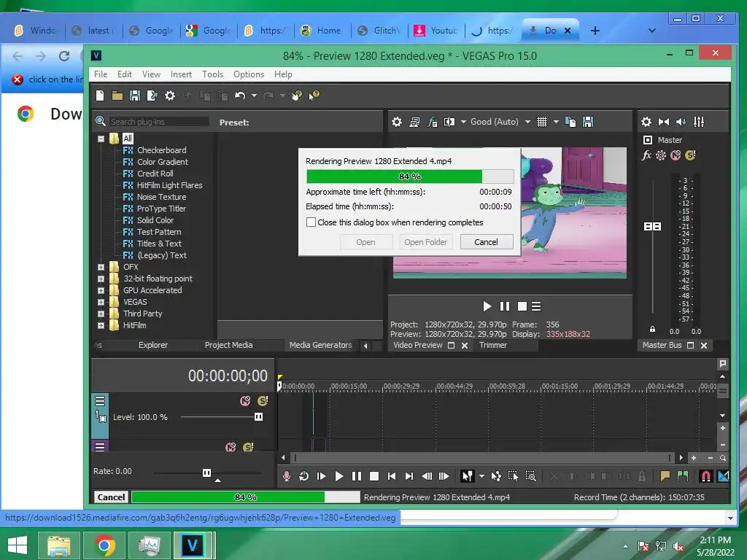Select the Envelope Edit Tool icon
747x560 pixels.
pyautogui.click(x=496, y=476)
